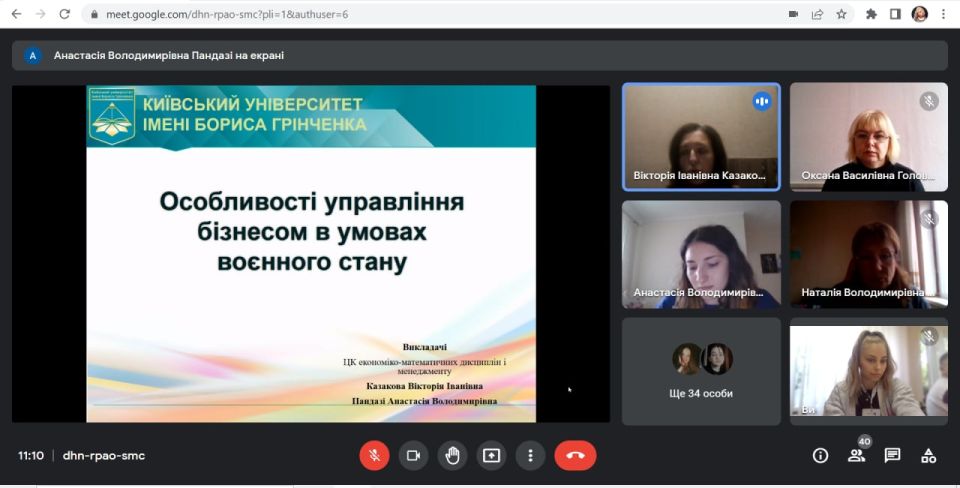
Task: Show the participants list with 40 badge
Action: pyautogui.click(x=857, y=456)
